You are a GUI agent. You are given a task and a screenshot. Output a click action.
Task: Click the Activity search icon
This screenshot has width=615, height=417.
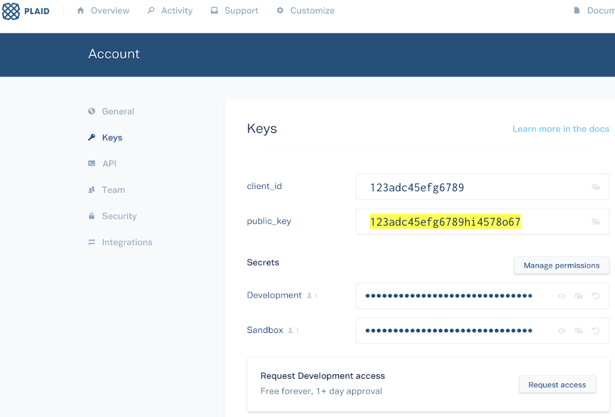(x=151, y=11)
